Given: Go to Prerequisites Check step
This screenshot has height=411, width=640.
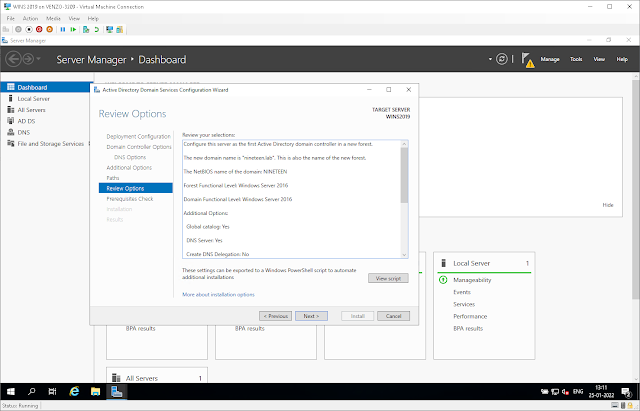Looking at the screenshot, I should click(x=130, y=199).
